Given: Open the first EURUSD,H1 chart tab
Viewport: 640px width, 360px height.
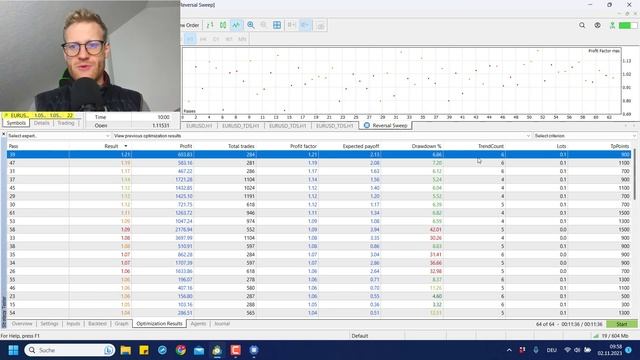Looking at the screenshot, I should [199, 126].
